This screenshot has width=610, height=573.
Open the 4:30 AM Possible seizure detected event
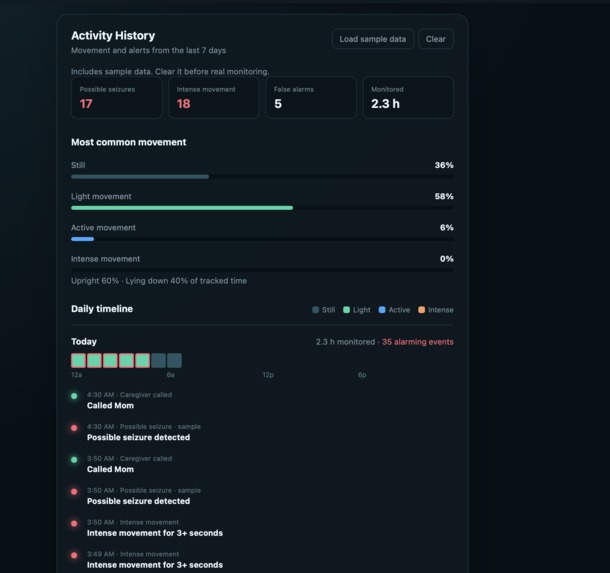click(144, 432)
